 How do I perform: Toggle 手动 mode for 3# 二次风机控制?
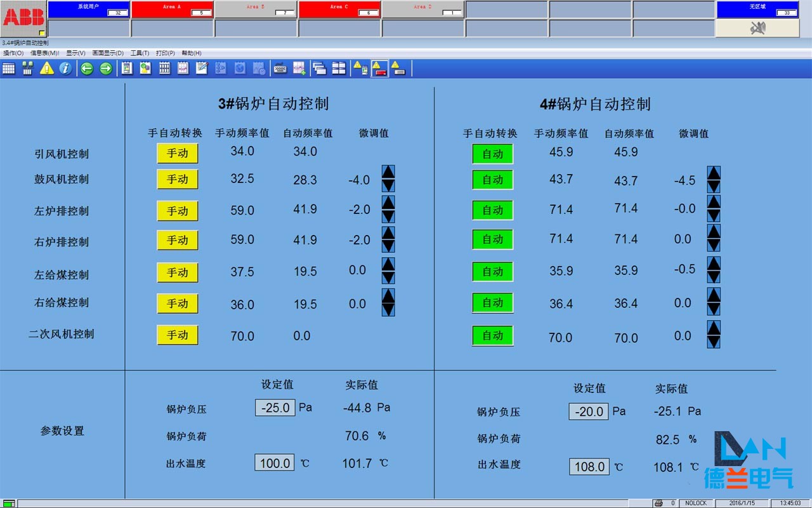178,335
